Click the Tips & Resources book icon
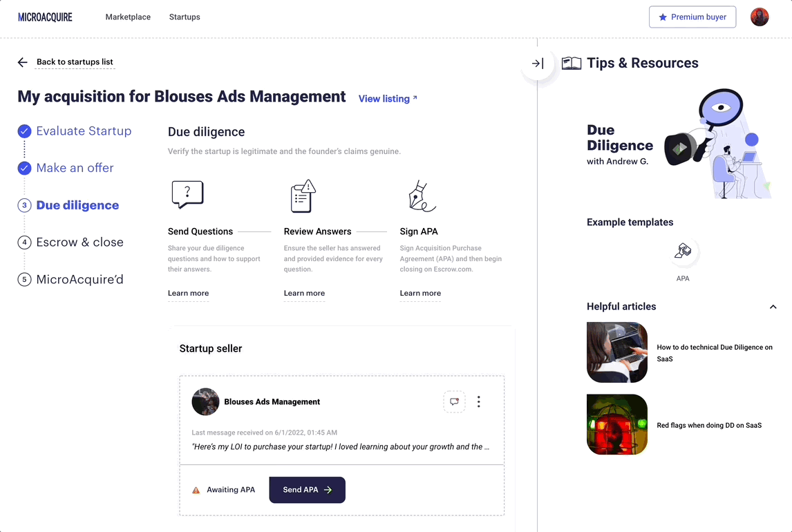Image resolution: width=792 pixels, height=532 pixels. pos(572,63)
